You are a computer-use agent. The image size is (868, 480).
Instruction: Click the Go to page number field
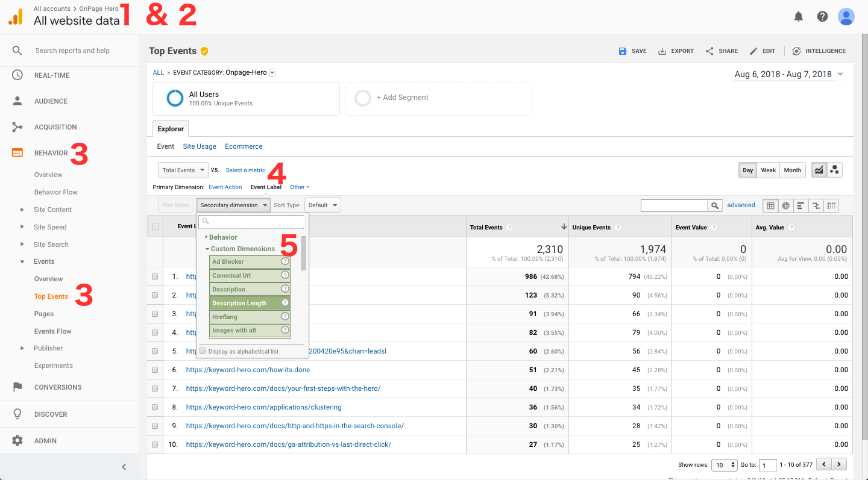click(768, 465)
